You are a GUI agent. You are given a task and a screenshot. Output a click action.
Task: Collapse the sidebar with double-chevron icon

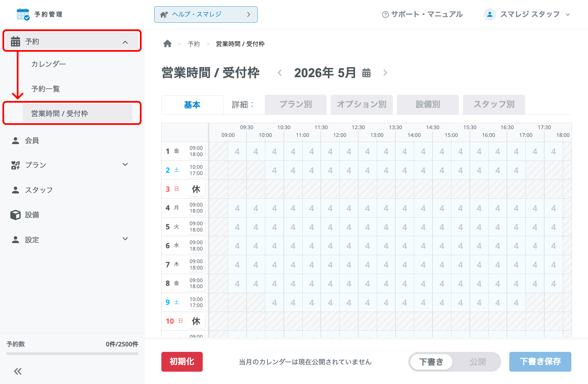pyautogui.click(x=18, y=371)
